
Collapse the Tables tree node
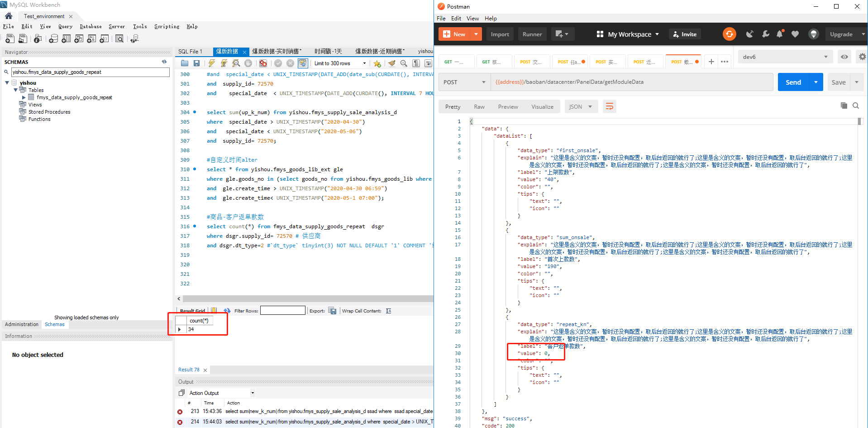15,90
